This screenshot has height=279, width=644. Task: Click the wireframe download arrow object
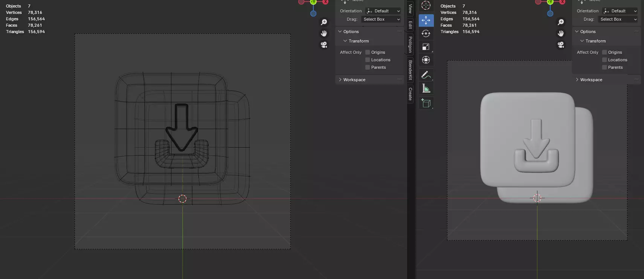point(182,128)
